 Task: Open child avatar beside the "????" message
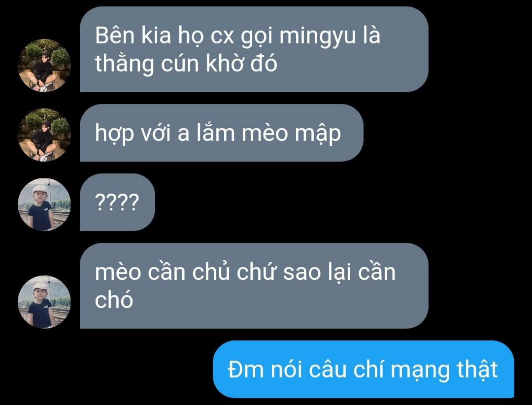pyautogui.click(x=44, y=204)
